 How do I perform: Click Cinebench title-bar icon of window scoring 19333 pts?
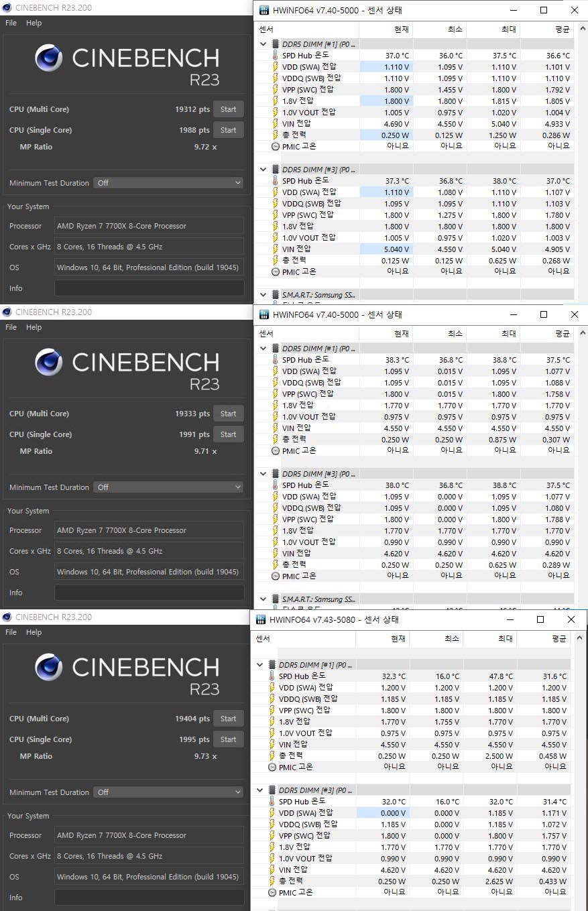tap(7, 312)
